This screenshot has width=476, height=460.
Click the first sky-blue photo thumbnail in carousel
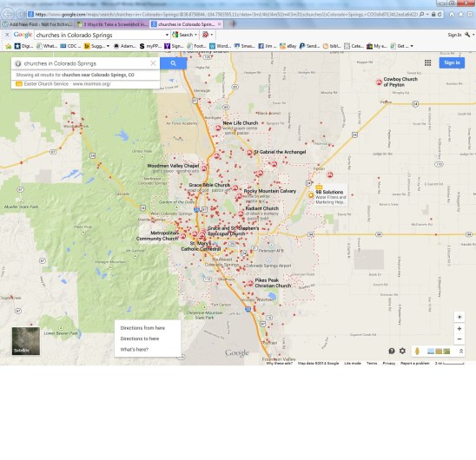point(430,352)
